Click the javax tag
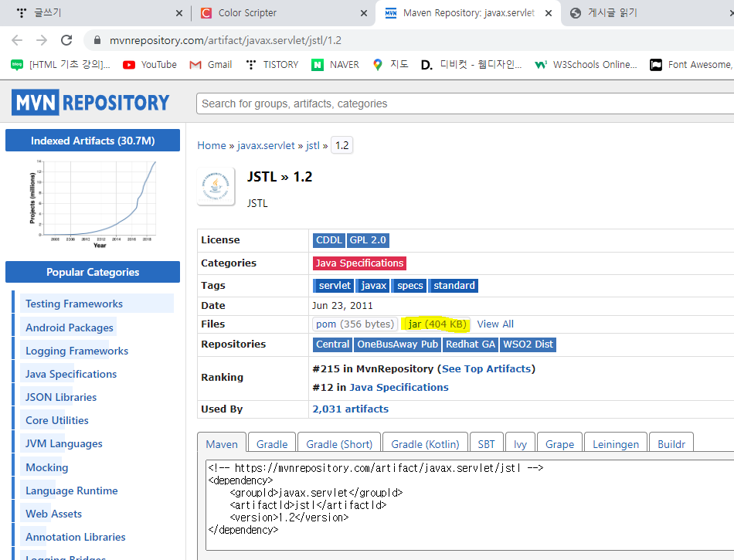 coord(373,285)
